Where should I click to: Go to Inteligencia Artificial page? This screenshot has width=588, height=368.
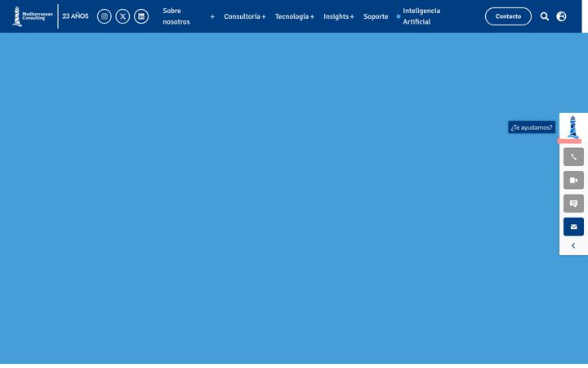coord(421,16)
